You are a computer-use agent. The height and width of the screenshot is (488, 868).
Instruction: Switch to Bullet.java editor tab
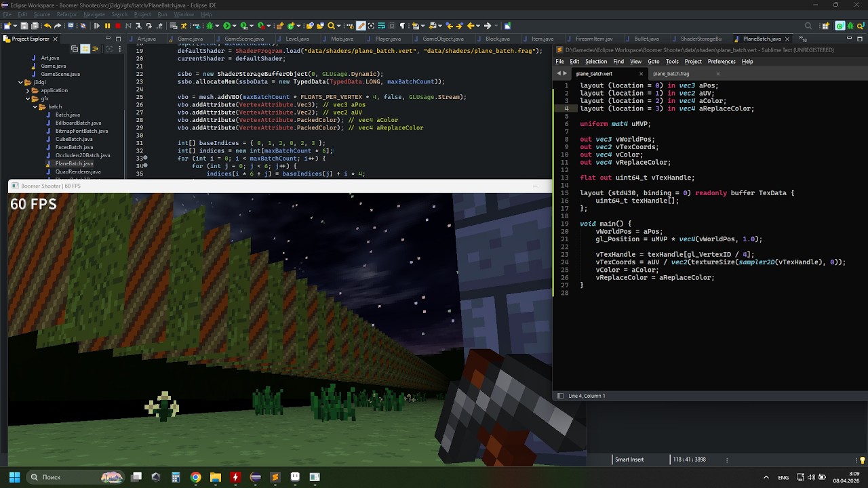tap(646, 39)
